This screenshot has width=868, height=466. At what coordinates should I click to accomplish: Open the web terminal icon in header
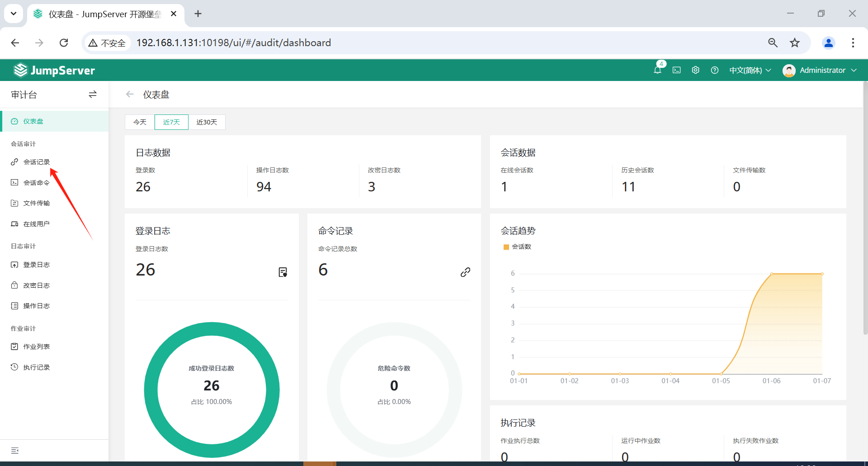[x=676, y=70]
